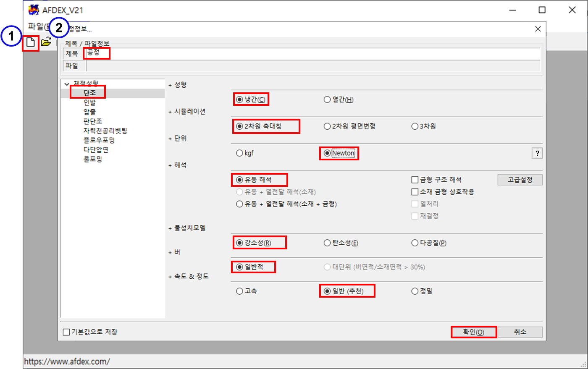The image size is (588, 369).
Task: Select 단조 in the process tree
Action: click(89, 93)
